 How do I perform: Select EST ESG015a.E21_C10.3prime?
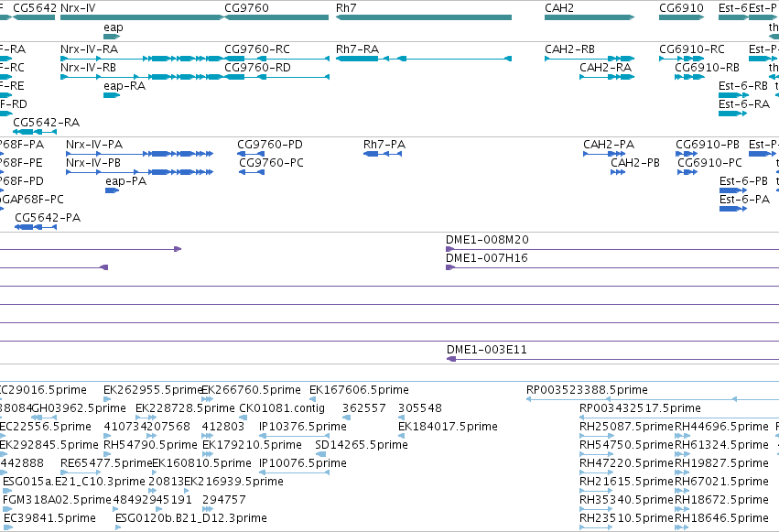(7, 491)
